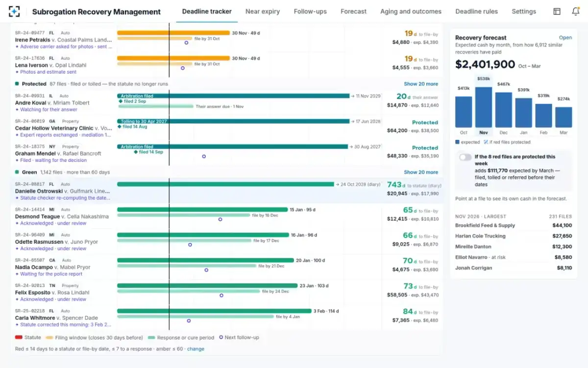Click follow-up circle on Odette Rasmussen row
588x368 pixels.
tap(190, 244)
